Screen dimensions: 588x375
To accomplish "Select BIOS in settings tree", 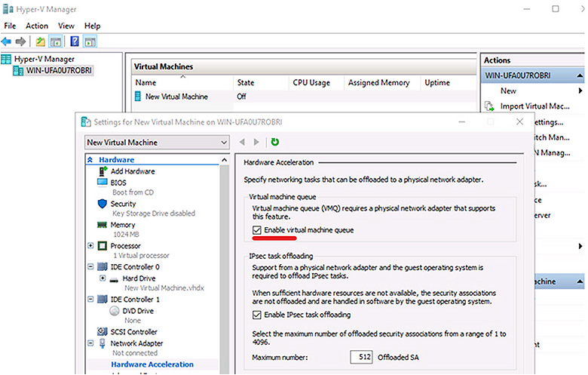I will [x=118, y=183].
